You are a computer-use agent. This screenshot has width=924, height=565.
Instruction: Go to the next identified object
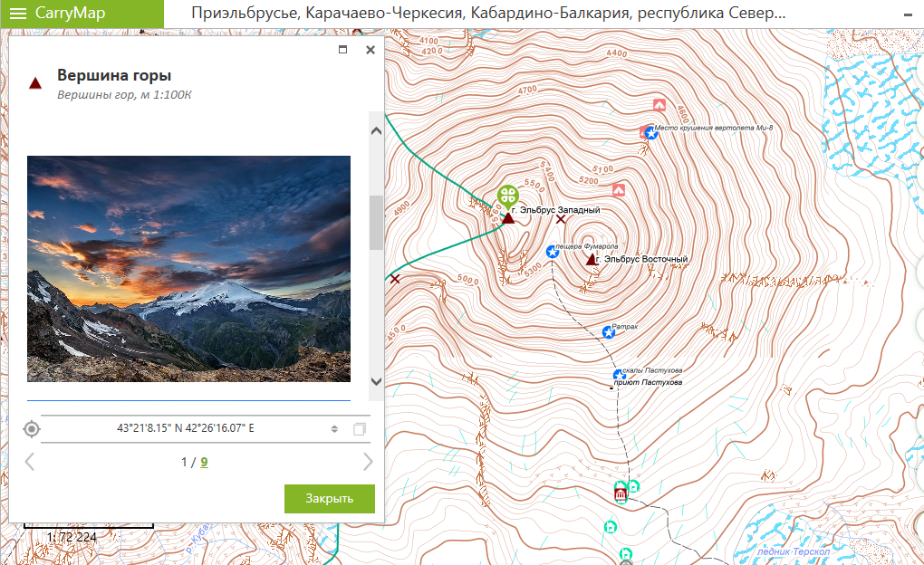tap(367, 463)
